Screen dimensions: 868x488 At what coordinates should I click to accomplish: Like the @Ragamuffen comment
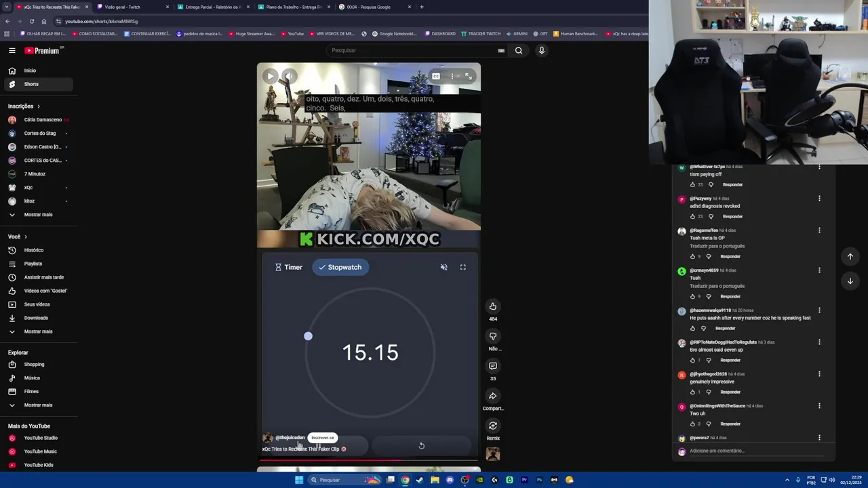coord(692,256)
